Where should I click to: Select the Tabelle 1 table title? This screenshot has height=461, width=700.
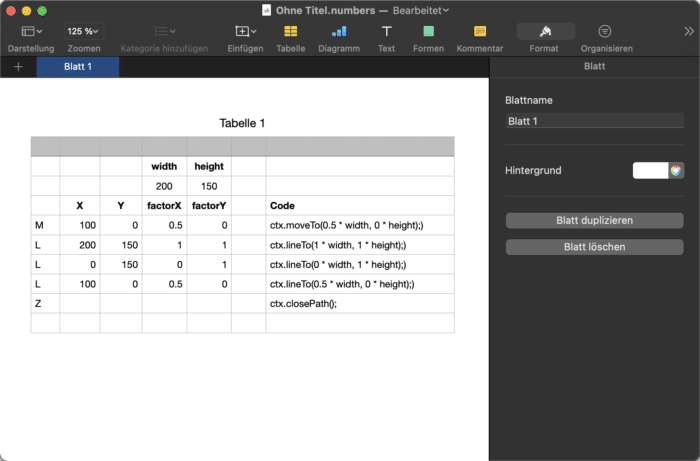(x=242, y=123)
